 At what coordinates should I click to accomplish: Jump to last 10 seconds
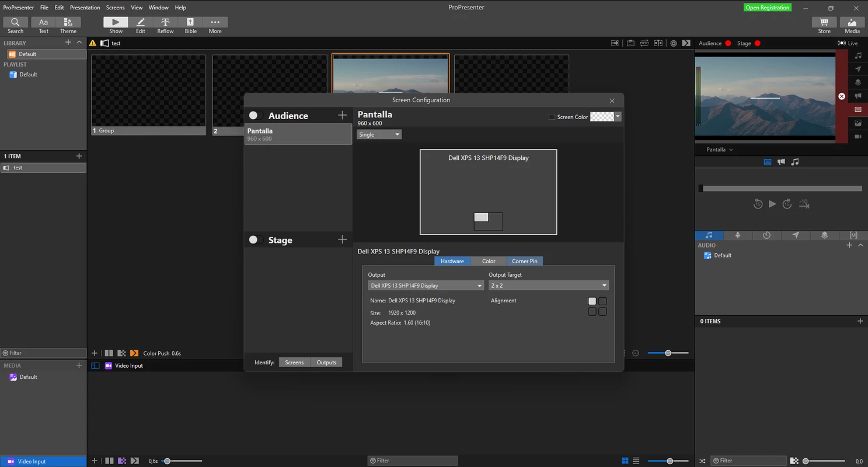point(804,204)
